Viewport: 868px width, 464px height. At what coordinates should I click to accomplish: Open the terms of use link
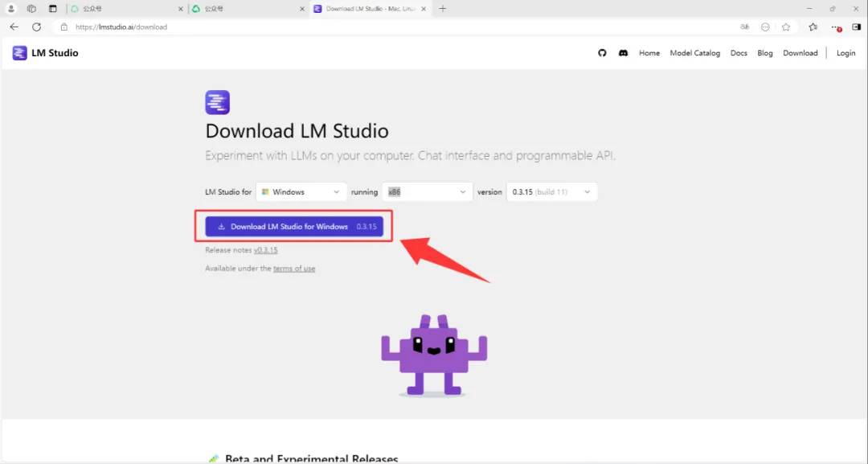coord(294,269)
